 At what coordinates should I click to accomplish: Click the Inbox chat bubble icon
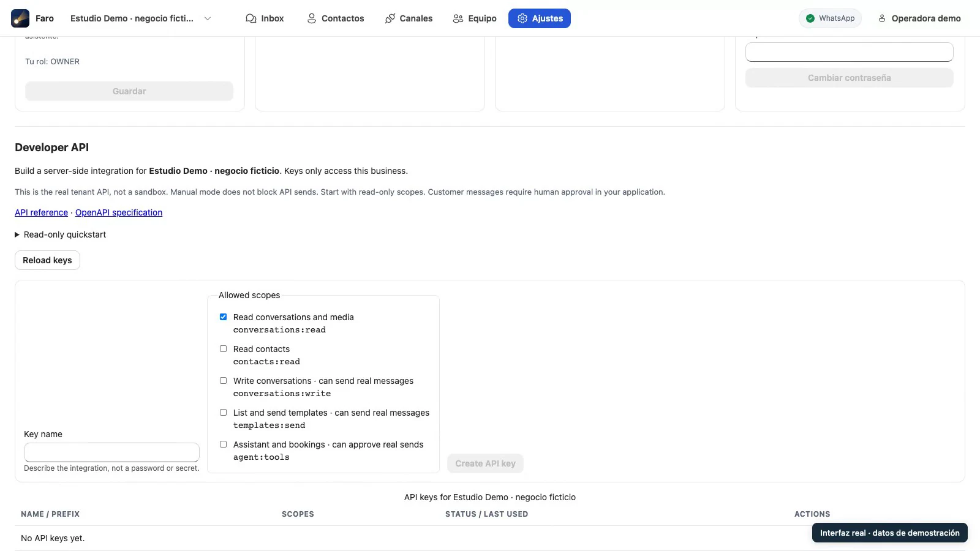(251, 18)
